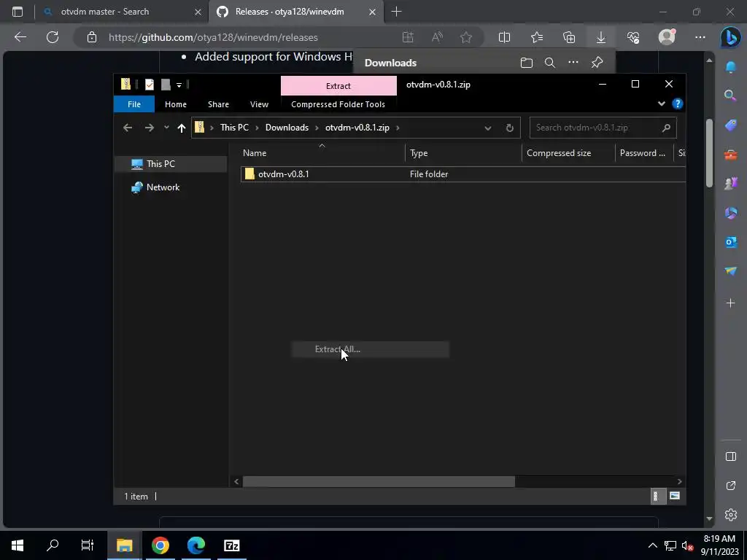This screenshot has width=747, height=560.
Task: Click Properties quick access toolbar icon
Action: pyautogui.click(x=149, y=85)
